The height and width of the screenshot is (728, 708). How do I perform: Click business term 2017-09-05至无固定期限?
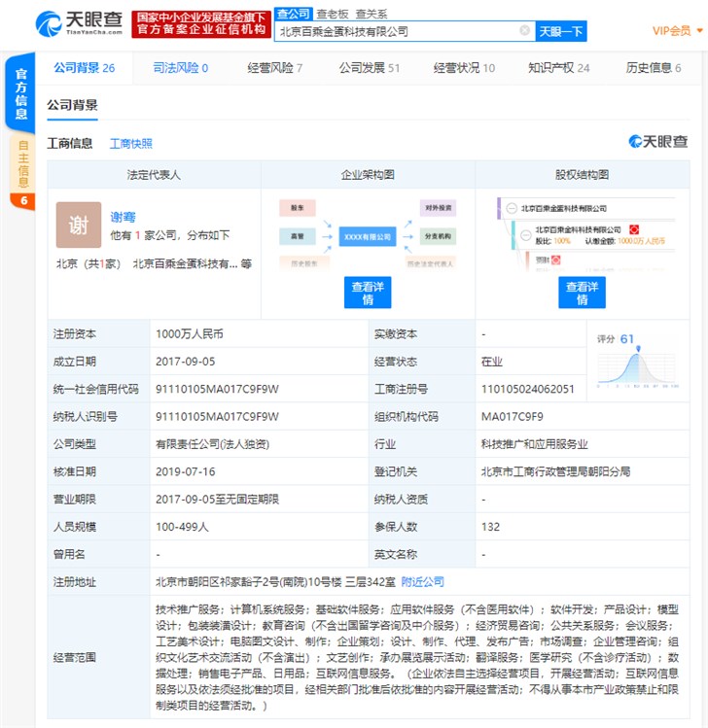tap(217, 500)
